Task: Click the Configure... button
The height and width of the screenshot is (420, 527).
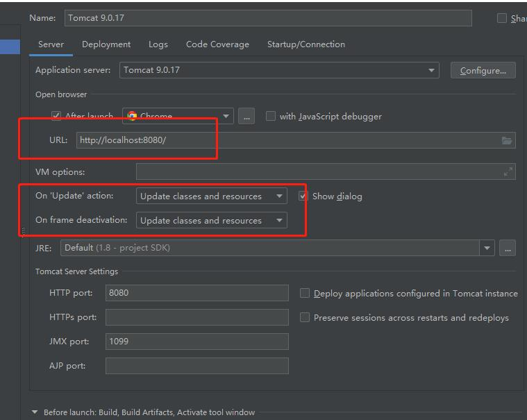Action: click(x=483, y=71)
